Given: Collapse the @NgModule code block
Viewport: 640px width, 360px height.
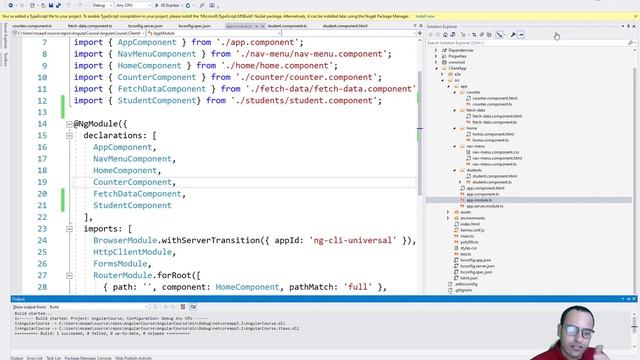Looking at the screenshot, I should tap(69, 124).
